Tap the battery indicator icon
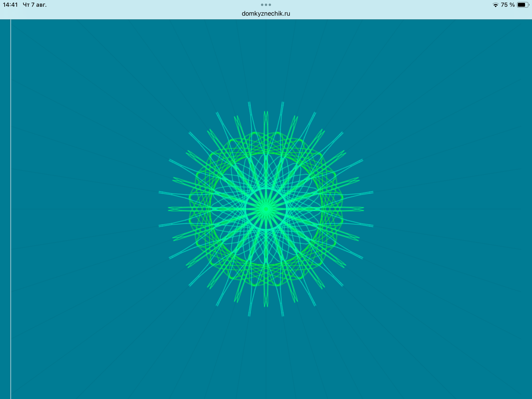 click(523, 5)
